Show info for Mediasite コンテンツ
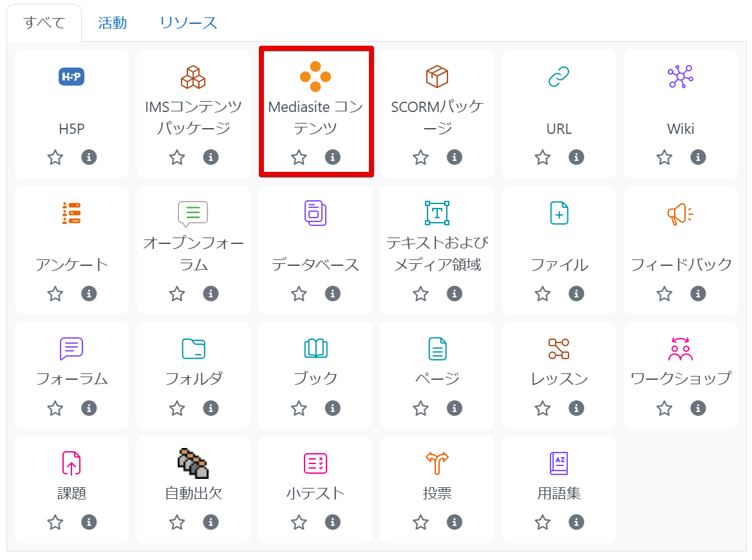 333,157
